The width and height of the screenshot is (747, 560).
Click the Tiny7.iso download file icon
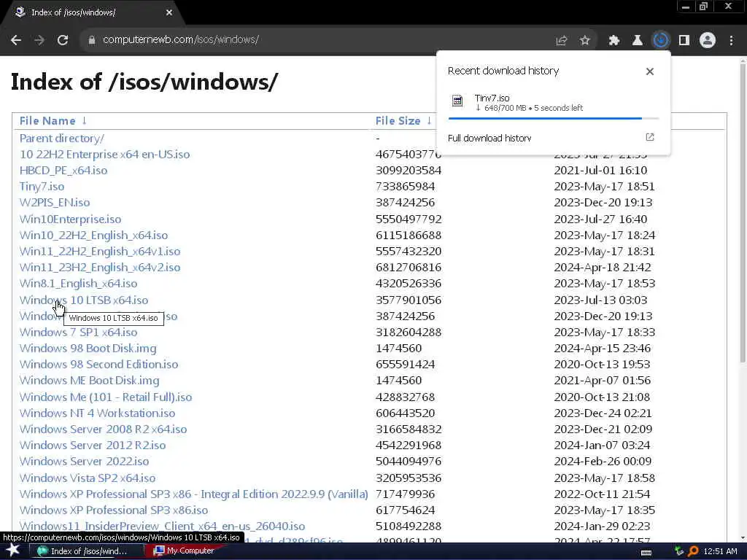[457, 101]
